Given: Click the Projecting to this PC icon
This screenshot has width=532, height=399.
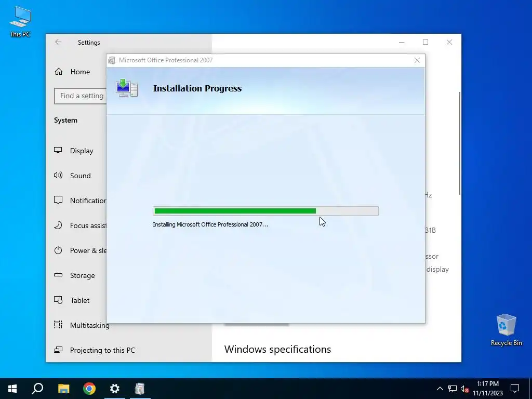Looking at the screenshot, I should [58, 350].
